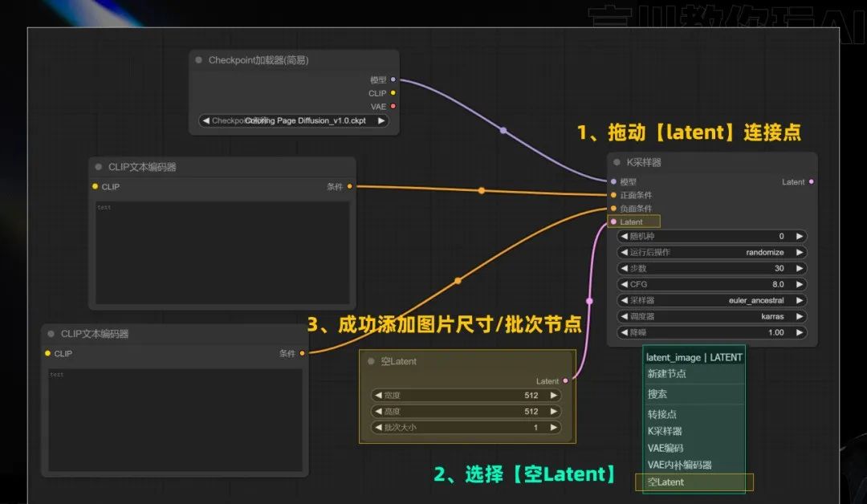Click the Latent output slot on K采样器
This screenshot has height=504, width=867.
click(x=811, y=181)
